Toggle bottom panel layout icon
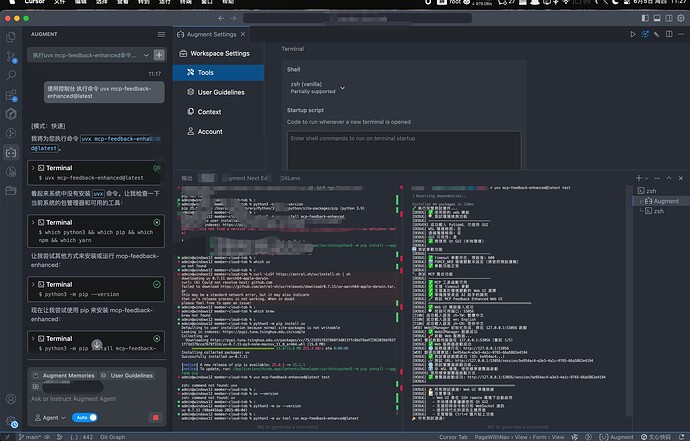 pyautogui.click(x=657, y=18)
